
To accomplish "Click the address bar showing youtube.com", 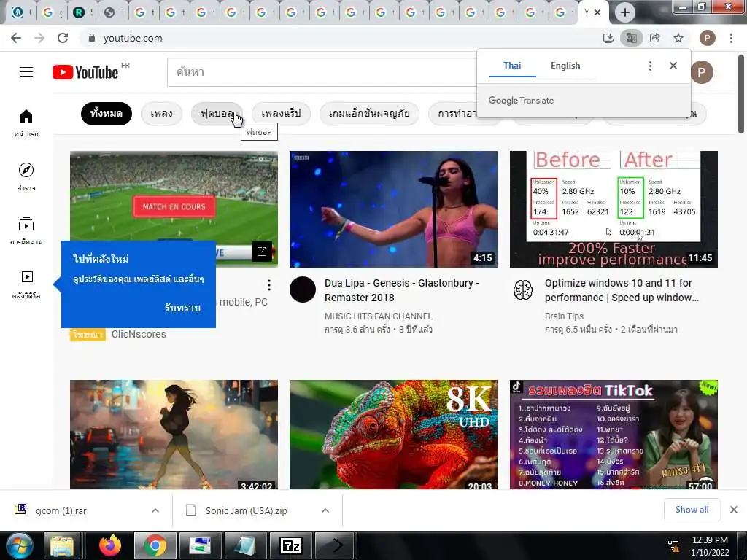I will coord(338,38).
